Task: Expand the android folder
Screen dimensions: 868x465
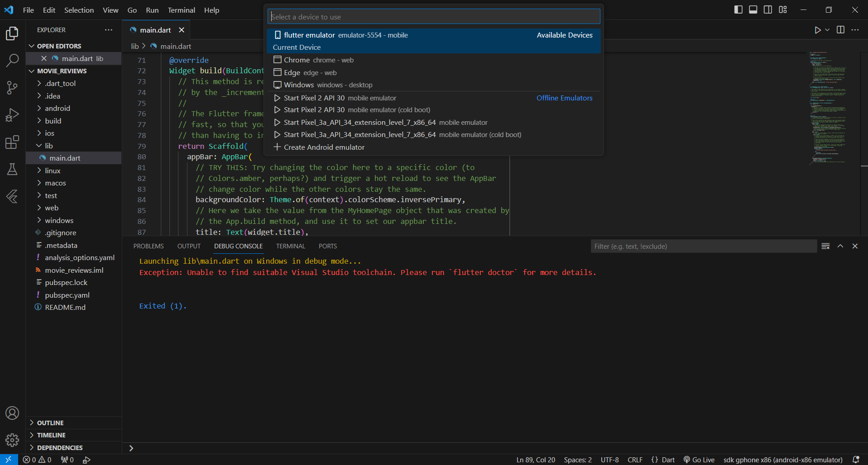Action: [73, 109]
